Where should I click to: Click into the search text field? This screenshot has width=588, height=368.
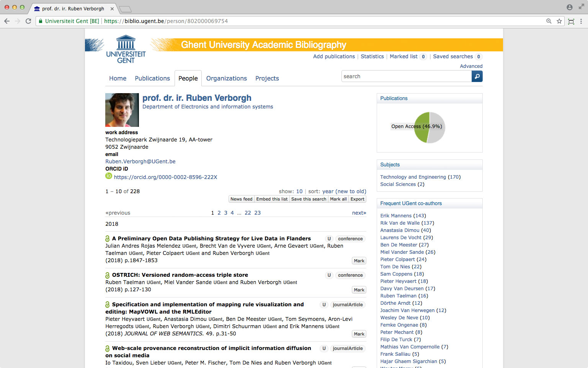pyautogui.click(x=406, y=76)
